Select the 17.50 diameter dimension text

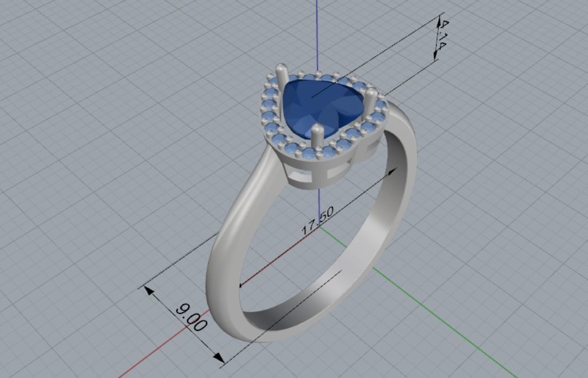point(318,220)
